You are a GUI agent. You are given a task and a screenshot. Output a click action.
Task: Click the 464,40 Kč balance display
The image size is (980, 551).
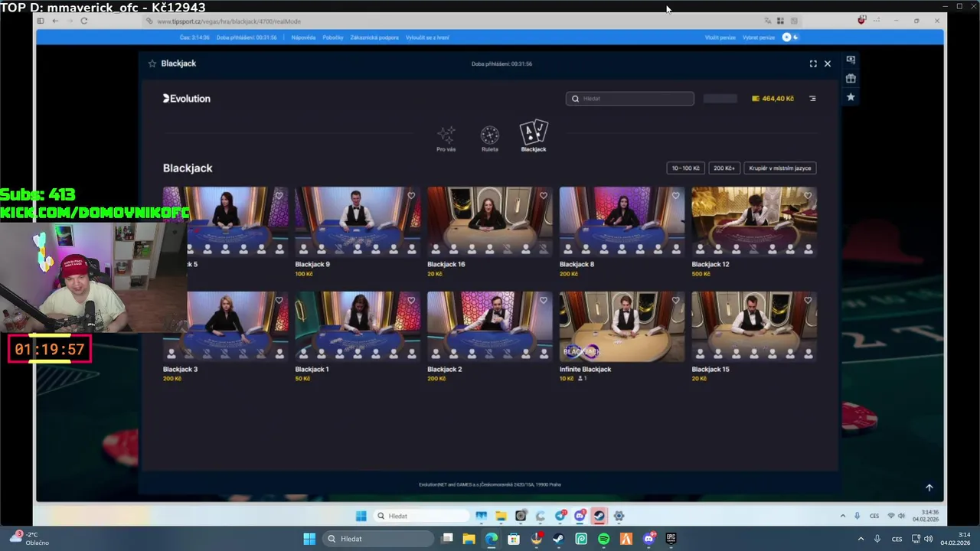point(773,99)
